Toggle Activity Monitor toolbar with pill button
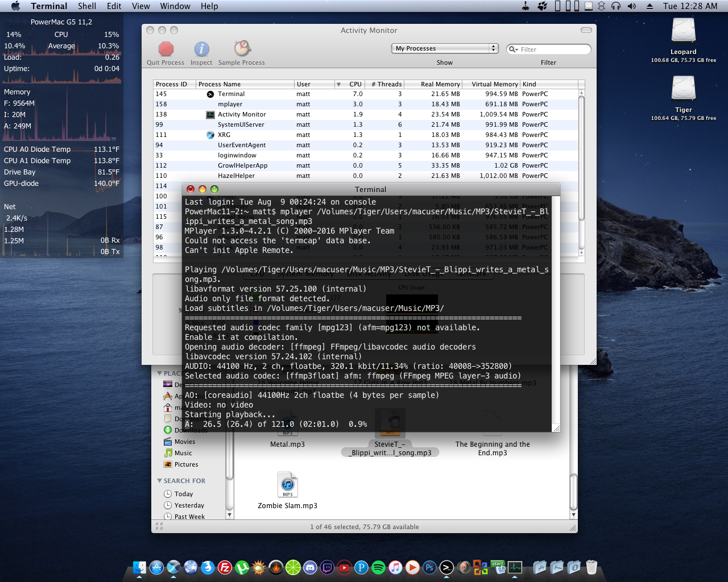 (x=586, y=30)
